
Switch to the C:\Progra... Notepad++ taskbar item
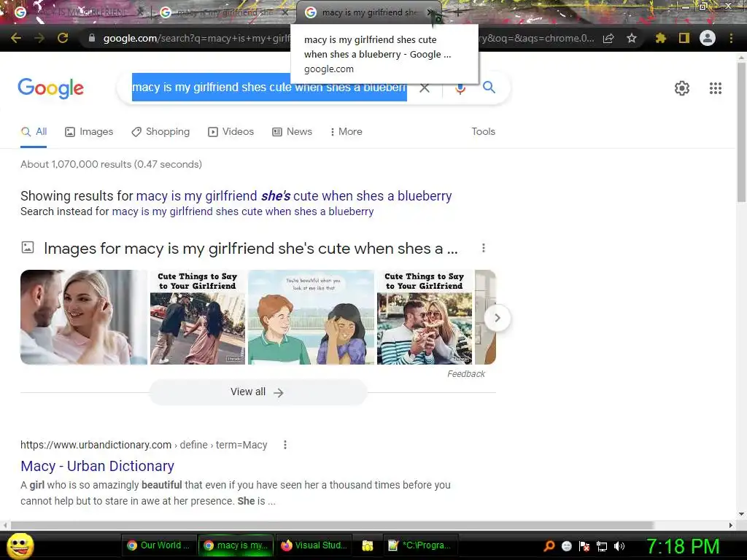tap(419, 545)
